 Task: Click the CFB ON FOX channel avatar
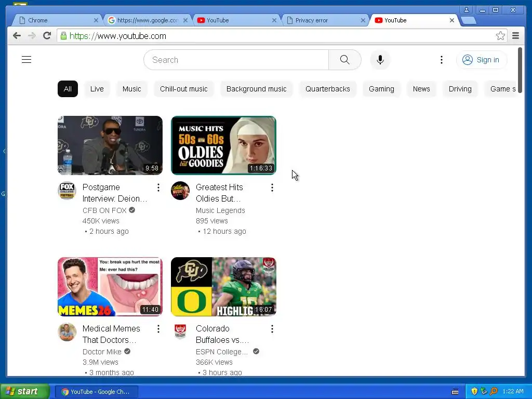tap(67, 191)
